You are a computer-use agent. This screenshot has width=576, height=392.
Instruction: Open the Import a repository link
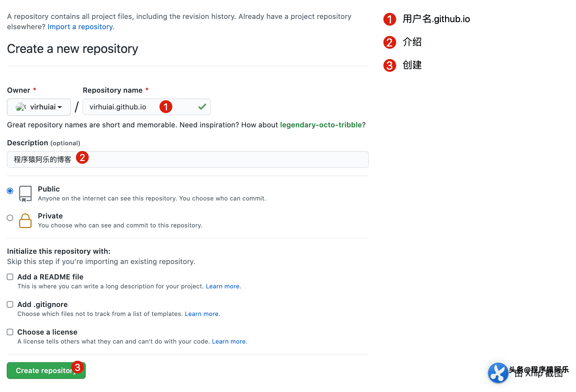click(x=81, y=27)
